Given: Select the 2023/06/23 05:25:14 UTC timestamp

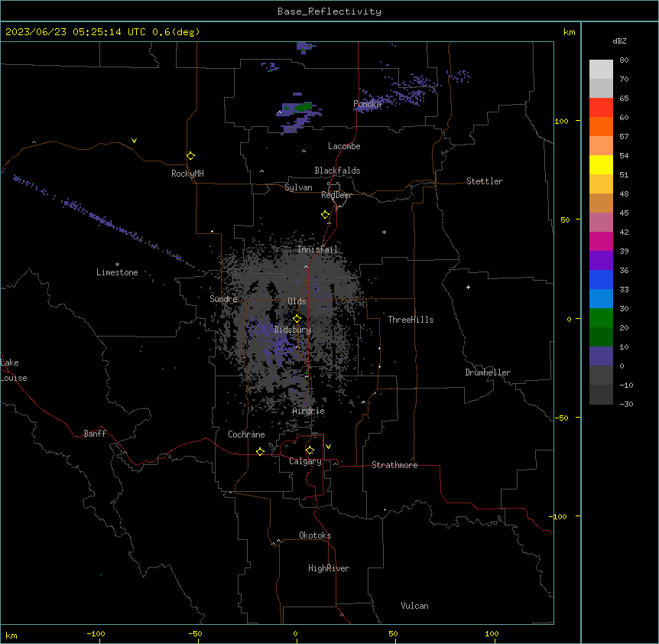Looking at the screenshot, I should click(76, 32).
